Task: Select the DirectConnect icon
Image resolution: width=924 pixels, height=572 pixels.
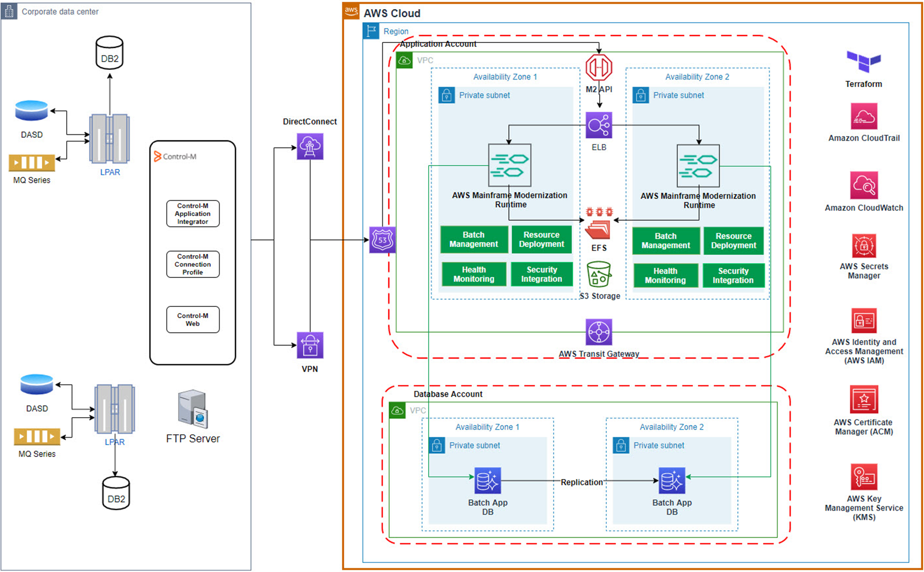Action: pos(309,146)
